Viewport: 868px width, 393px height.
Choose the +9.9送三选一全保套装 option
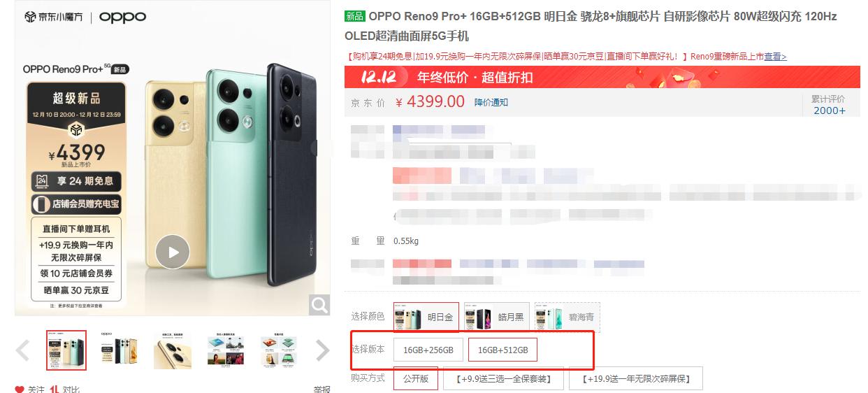point(502,379)
